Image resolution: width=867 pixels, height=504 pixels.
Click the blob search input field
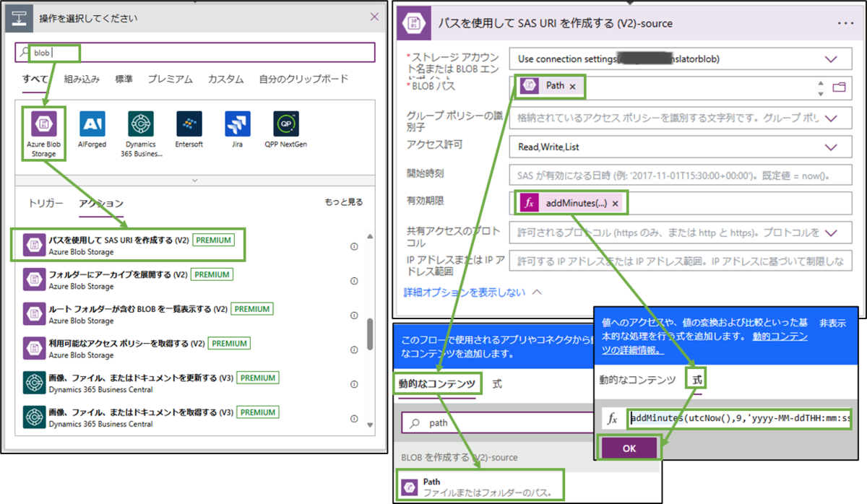click(x=195, y=53)
